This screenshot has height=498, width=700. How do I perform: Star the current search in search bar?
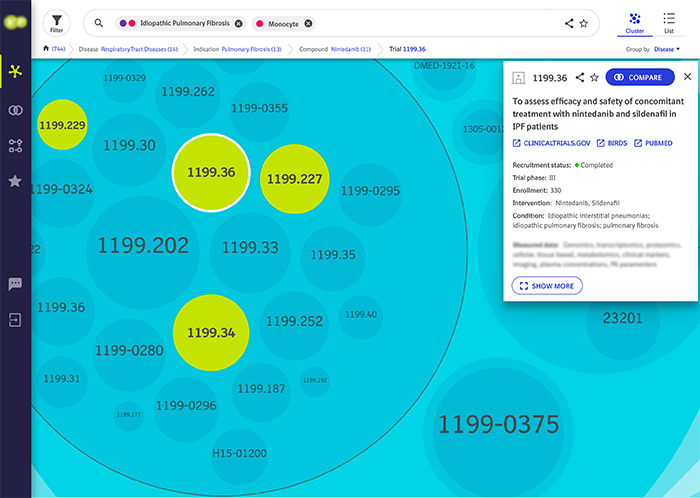583,23
